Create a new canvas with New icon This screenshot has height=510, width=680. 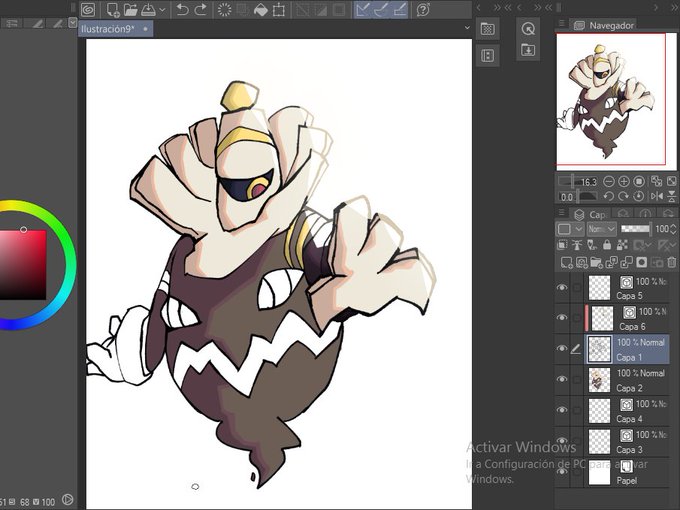click(x=113, y=10)
